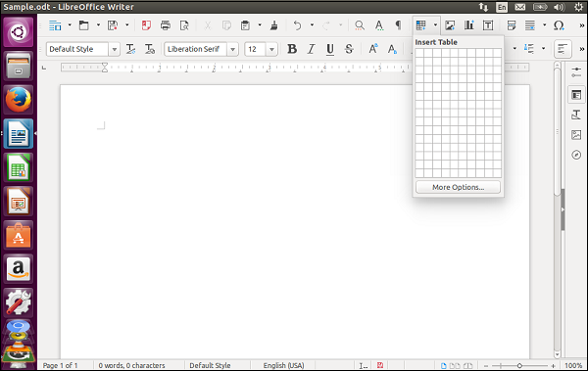Expand the font size 12 dropdown
Screen dimensions: 588x371
(271, 49)
